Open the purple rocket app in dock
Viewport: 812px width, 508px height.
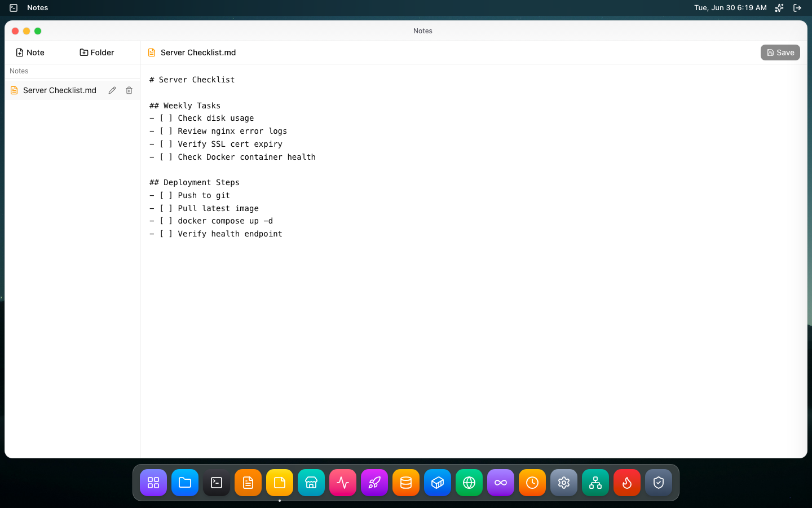tap(374, 483)
